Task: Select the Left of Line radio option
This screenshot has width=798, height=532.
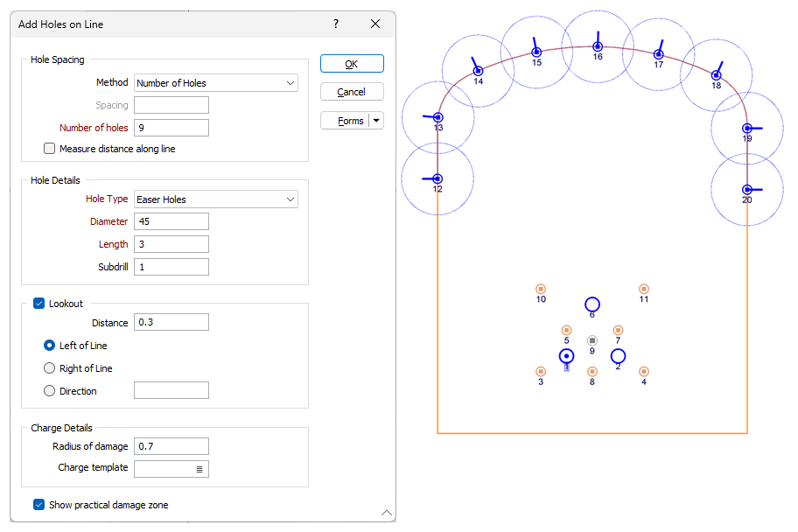Action: (49, 346)
